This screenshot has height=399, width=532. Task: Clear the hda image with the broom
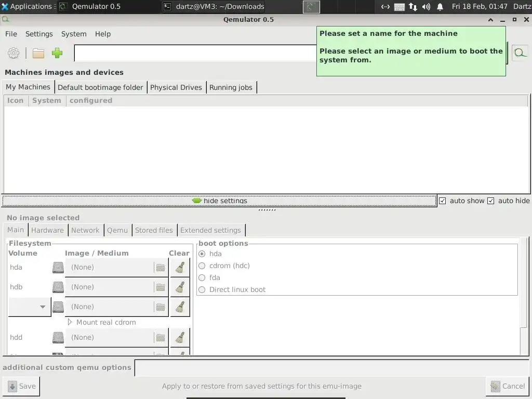180,268
